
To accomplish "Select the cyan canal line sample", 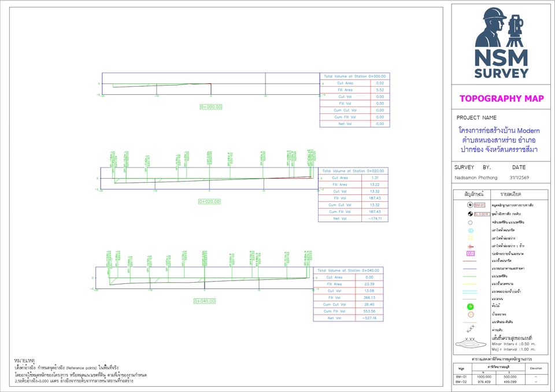I will pyautogui.click(x=469, y=291).
